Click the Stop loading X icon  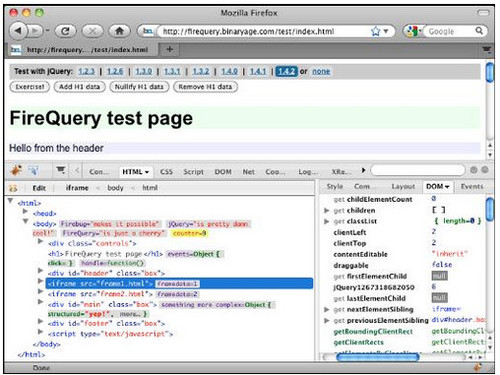coord(92,31)
